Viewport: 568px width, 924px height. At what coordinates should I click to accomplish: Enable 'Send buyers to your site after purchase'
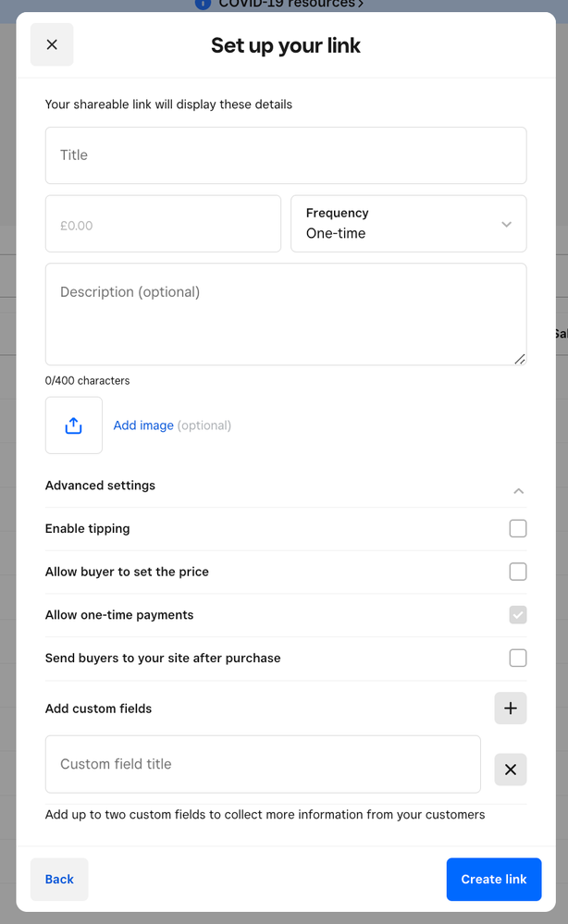(x=518, y=658)
